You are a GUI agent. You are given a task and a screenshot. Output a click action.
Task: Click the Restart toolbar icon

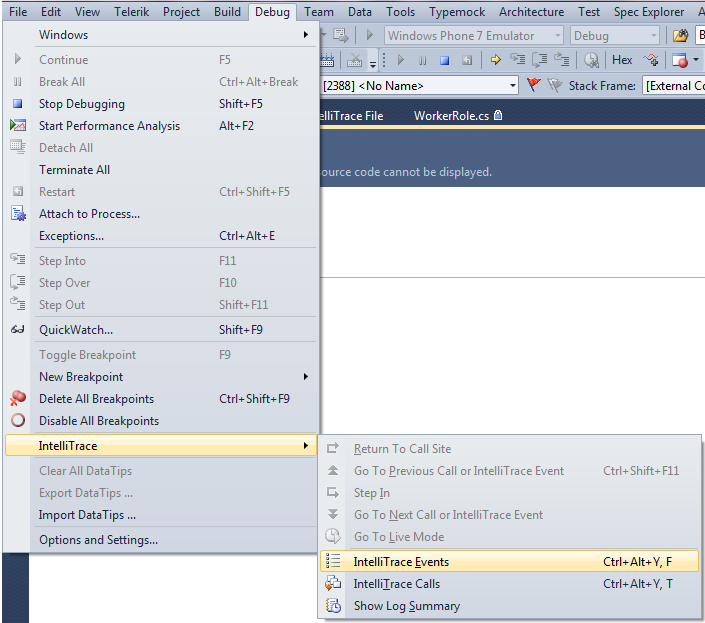[x=467, y=60]
